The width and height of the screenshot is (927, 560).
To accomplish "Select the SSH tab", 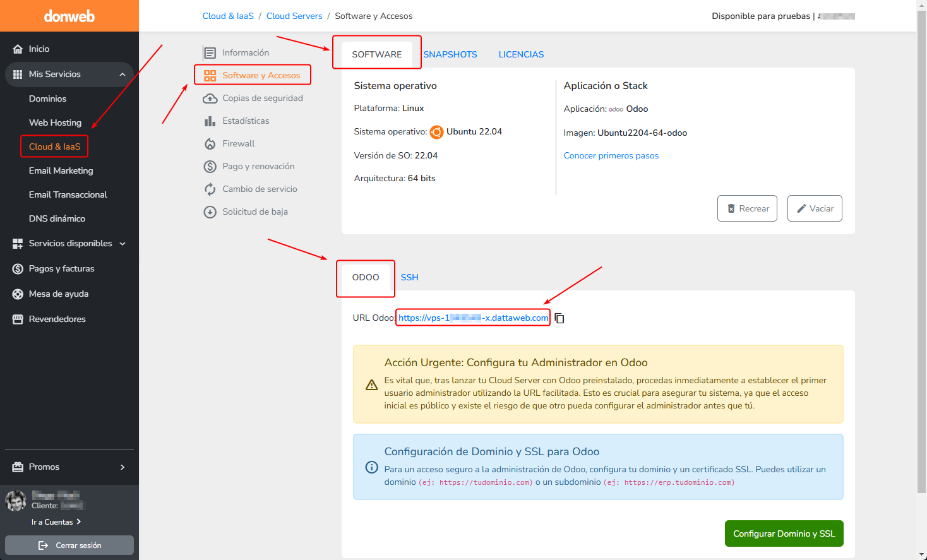I will [x=409, y=277].
